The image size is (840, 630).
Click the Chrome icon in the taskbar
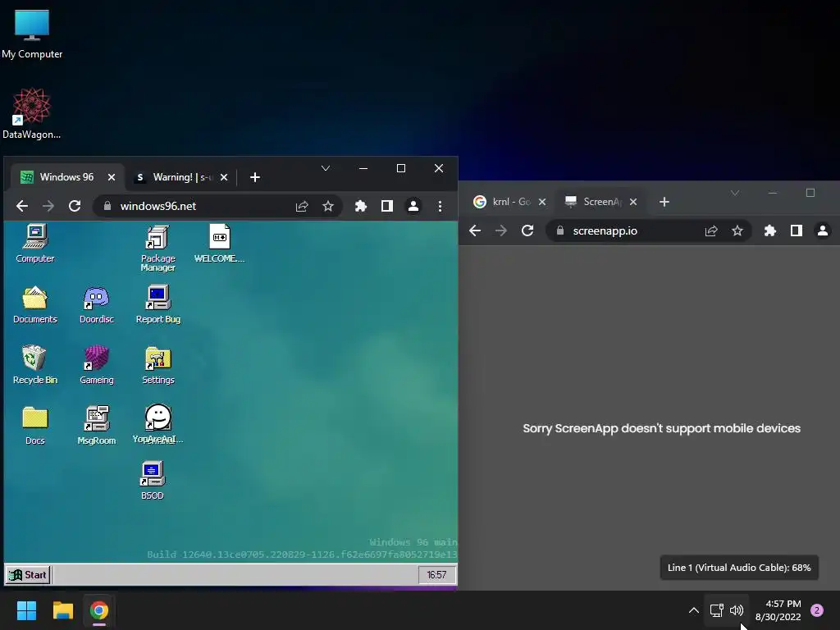[x=99, y=610]
